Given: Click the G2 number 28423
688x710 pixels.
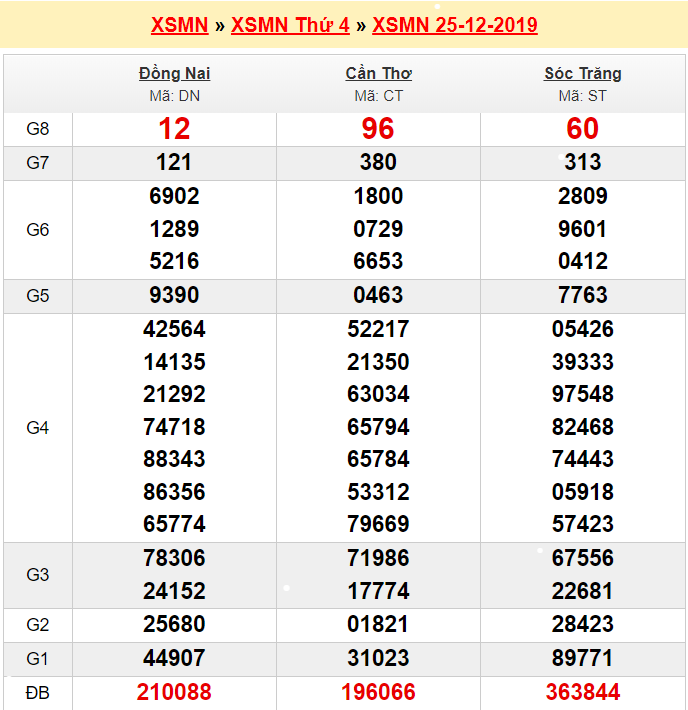Looking at the screenshot, I should [x=582, y=624].
